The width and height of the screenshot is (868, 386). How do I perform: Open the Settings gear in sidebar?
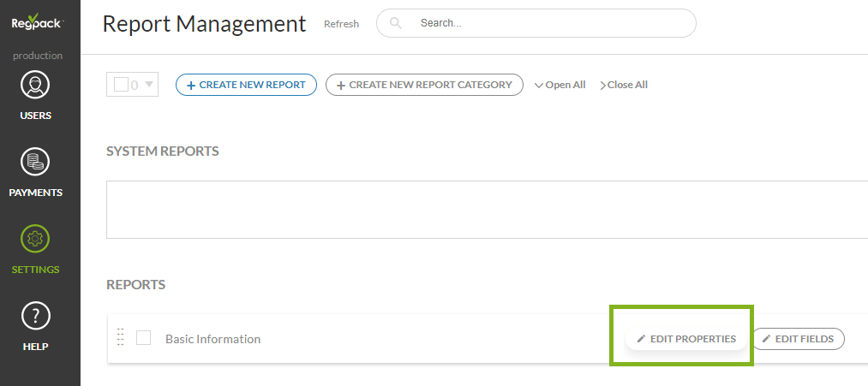(x=36, y=240)
